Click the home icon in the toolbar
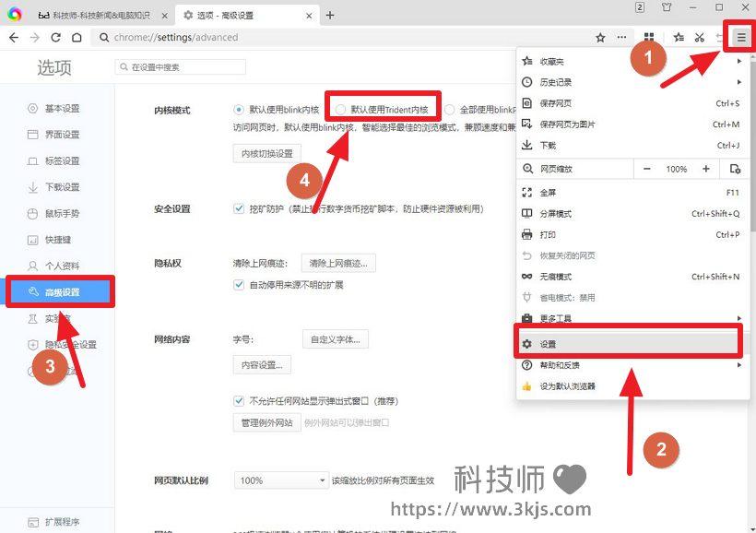The width and height of the screenshot is (756, 533). [x=77, y=38]
